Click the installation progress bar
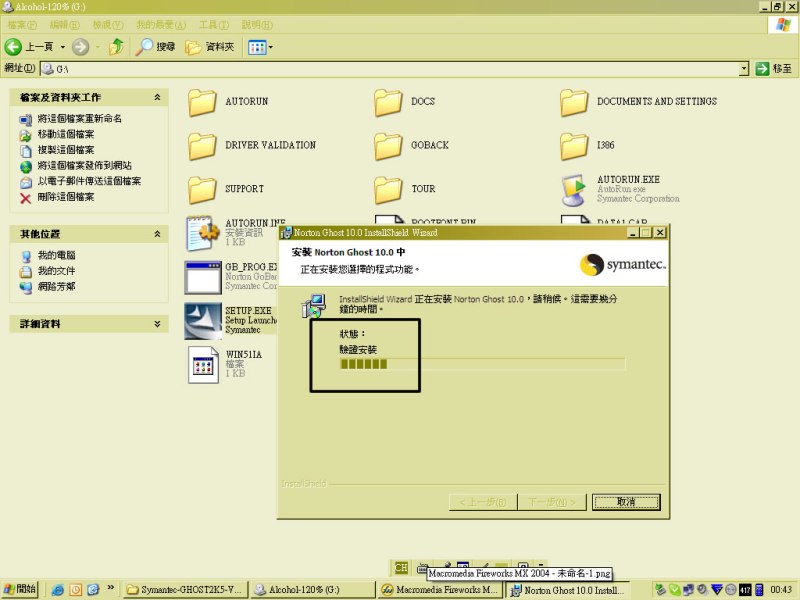Screen dimensions: 800x600 point(482,364)
